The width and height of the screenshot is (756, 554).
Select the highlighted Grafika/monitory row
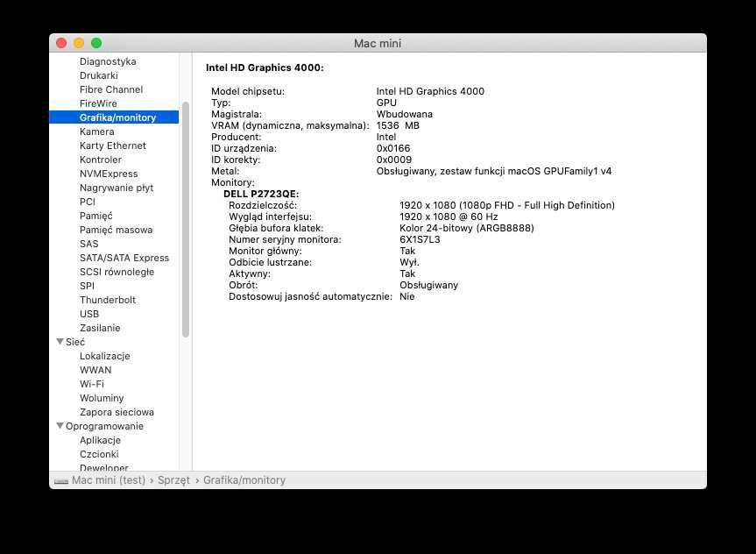[x=114, y=117]
